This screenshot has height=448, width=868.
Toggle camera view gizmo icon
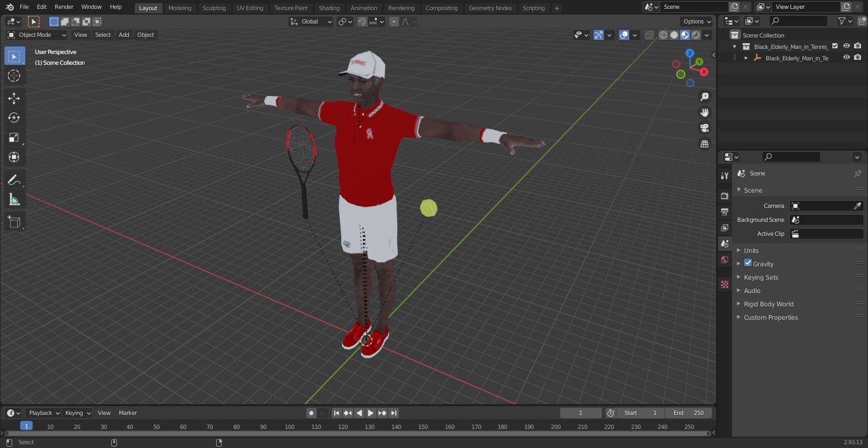[704, 128]
